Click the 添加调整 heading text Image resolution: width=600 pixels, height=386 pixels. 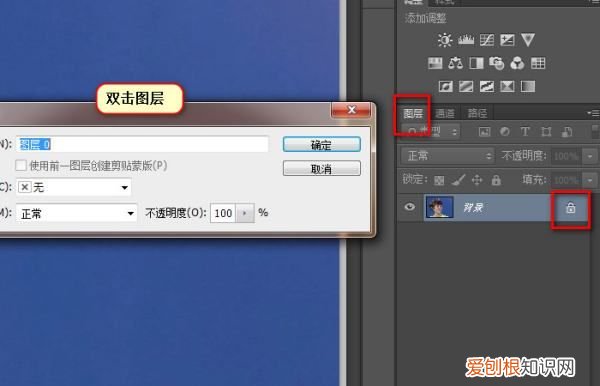[x=426, y=18]
